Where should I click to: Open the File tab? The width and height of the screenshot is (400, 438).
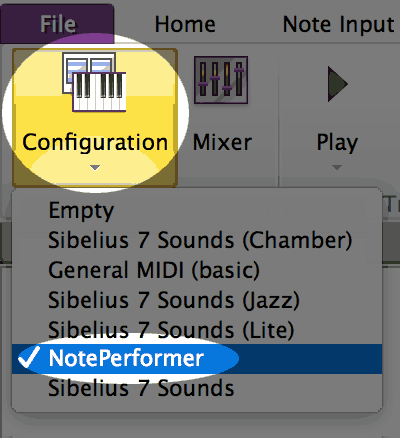(x=57, y=24)
